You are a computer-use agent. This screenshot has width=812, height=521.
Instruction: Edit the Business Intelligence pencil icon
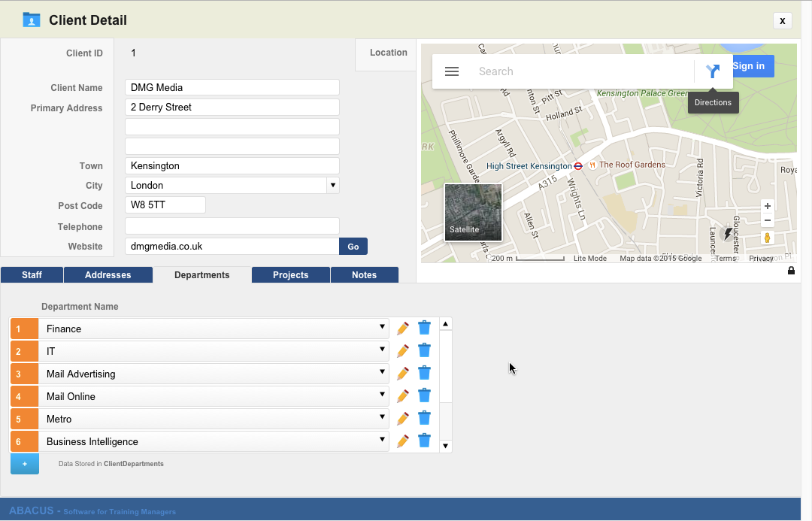(403, 441)
